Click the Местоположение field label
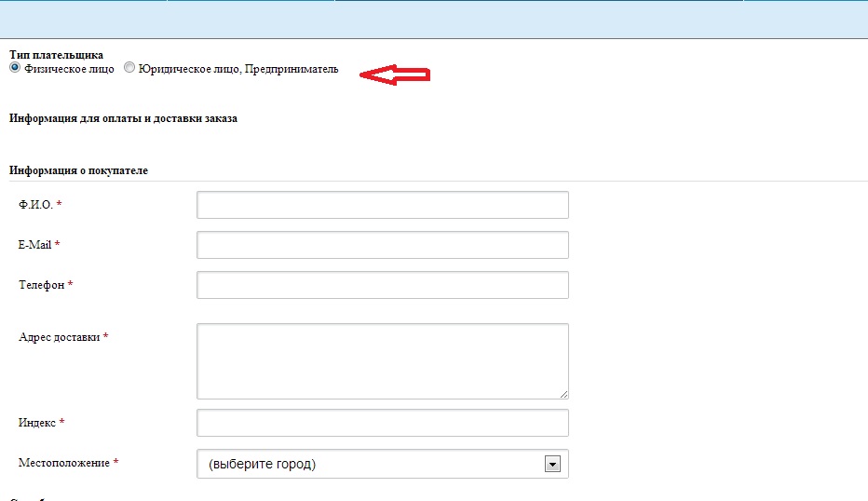 64,463
